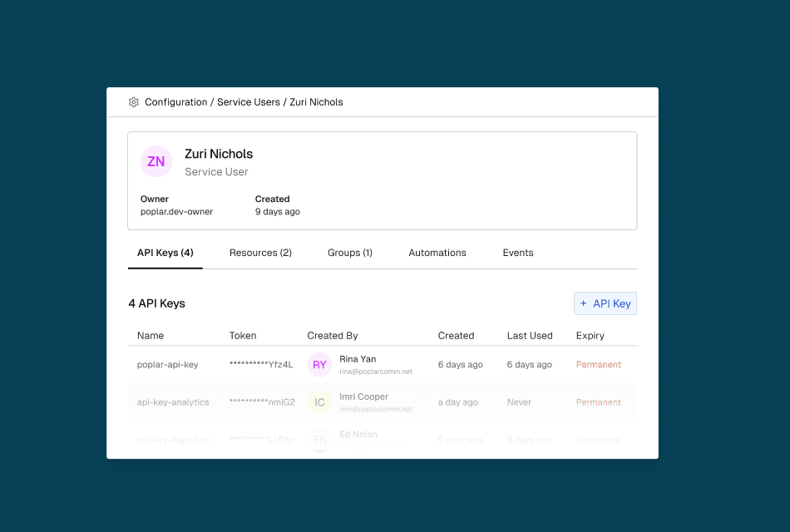The width and height of the screenshot is (790, 532).
Task: Select Zuri Nichols breadcrumb item
Action: (316, 102)
